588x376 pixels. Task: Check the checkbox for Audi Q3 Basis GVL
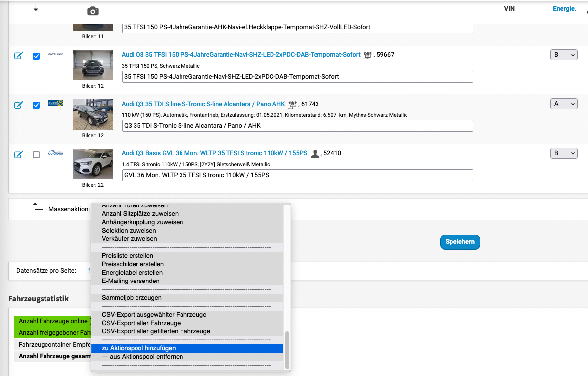tap(36, 155)
